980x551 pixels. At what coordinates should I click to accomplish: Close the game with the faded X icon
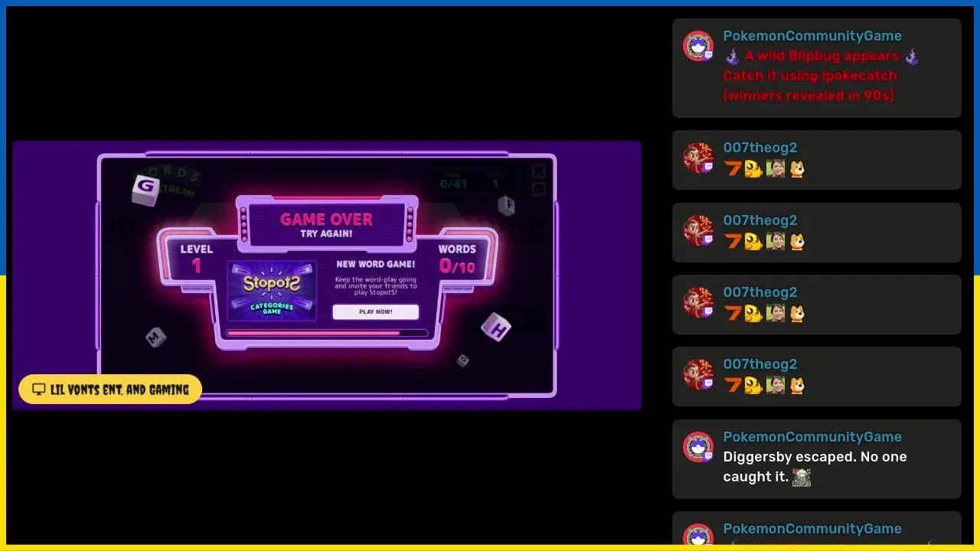(x=538, y=171)
